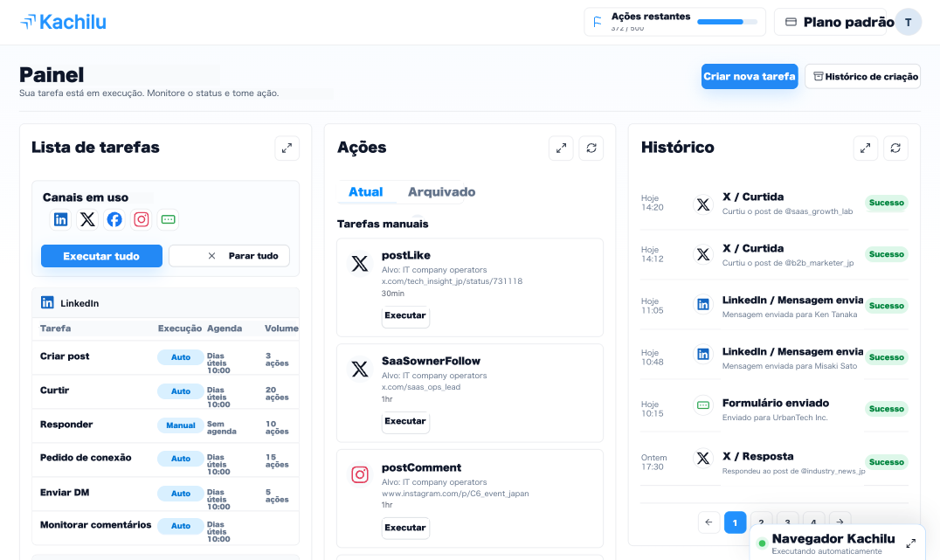Expand the Navegador Kachilu widget
The image size is (940, 560).
[x=910, y=543]
